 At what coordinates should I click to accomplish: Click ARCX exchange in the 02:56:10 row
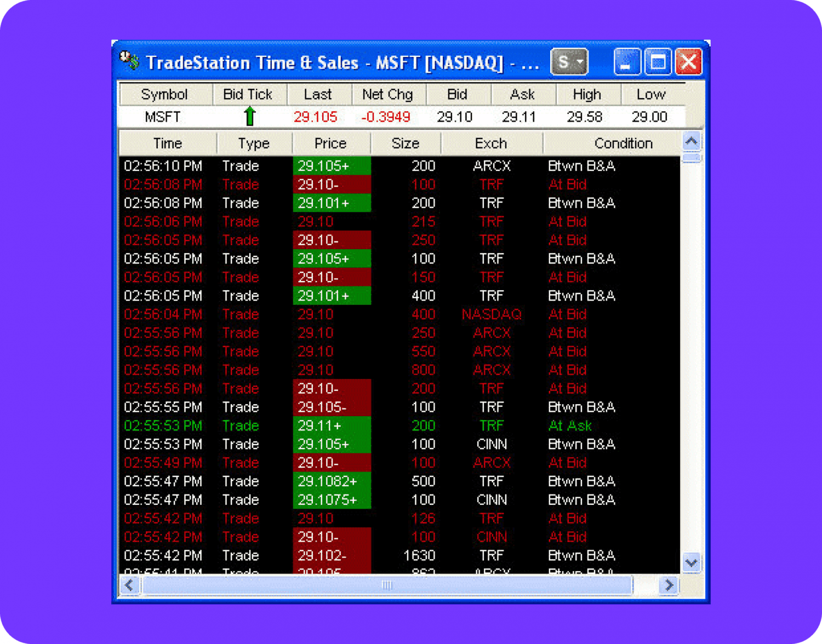pyautogui.click(x=492, y=166)
